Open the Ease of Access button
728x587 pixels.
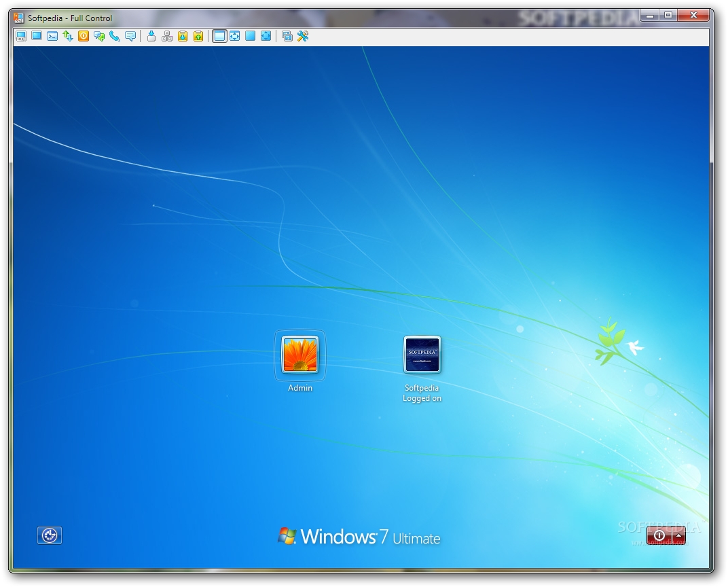(50, 535)
